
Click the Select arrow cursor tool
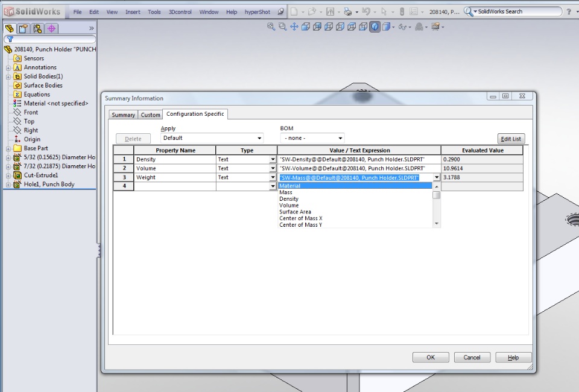(x=384, y=11)
